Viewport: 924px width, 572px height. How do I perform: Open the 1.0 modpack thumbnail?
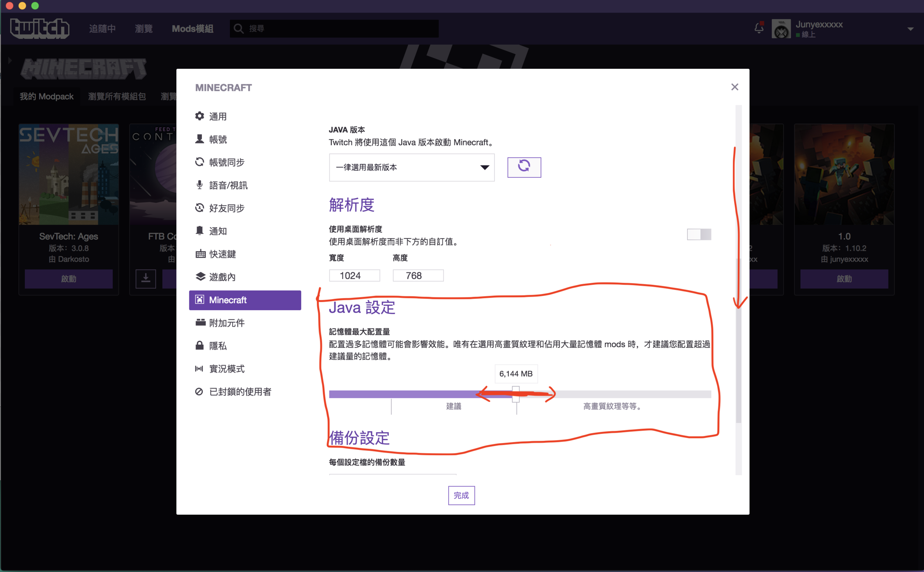point(844,175)
